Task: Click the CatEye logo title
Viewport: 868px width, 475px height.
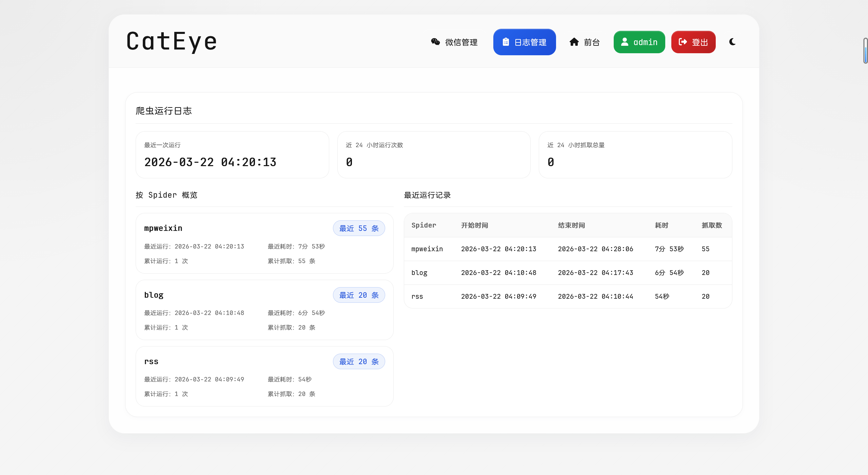Action: pos(172,41)
